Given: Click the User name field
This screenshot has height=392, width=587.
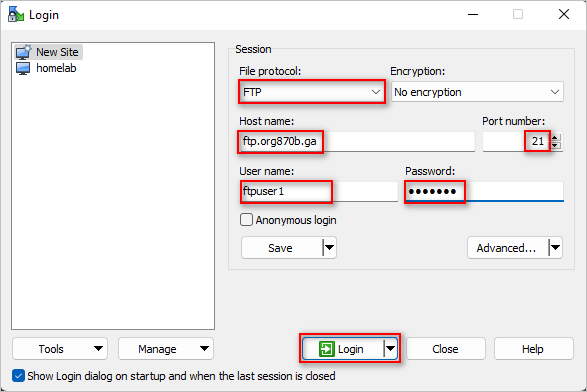Looking at the screenshot, I should [x=319, y=192].
